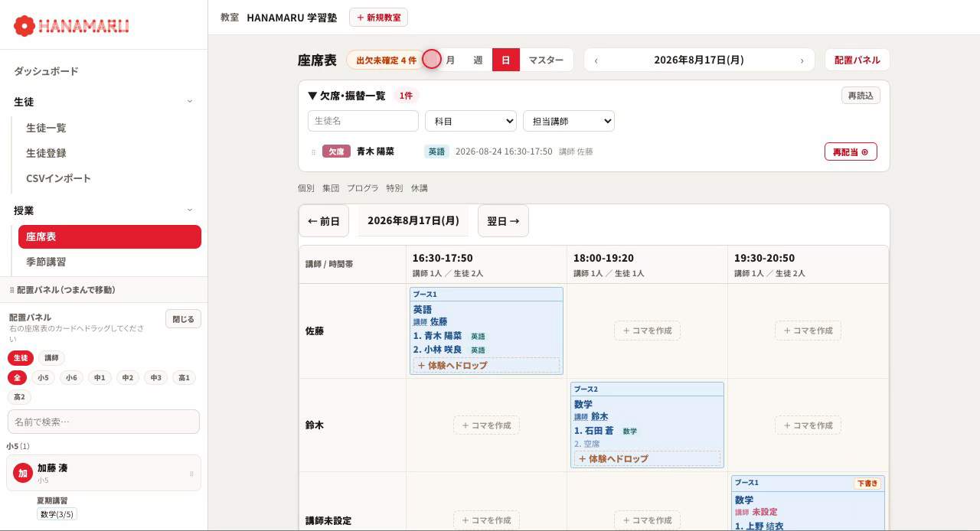Toggle the 小6 grade chip
The height and width of the screenshot is (531, 980).
tap(71, 378)
